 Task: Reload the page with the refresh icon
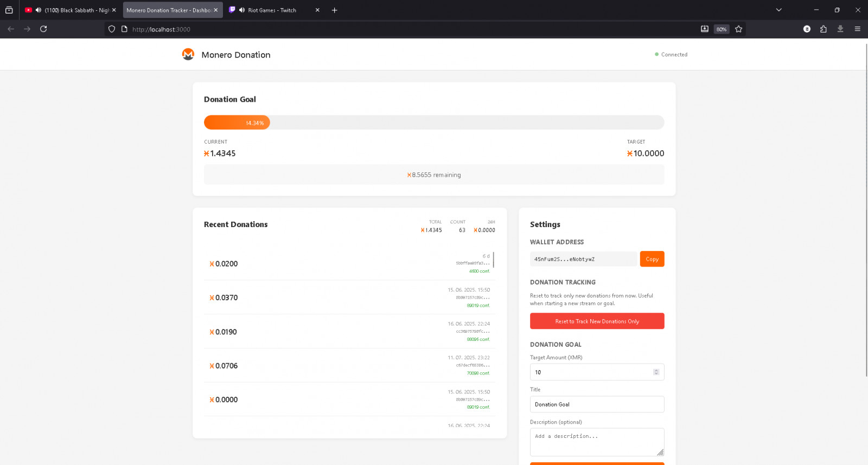click(x=43, y=29)
